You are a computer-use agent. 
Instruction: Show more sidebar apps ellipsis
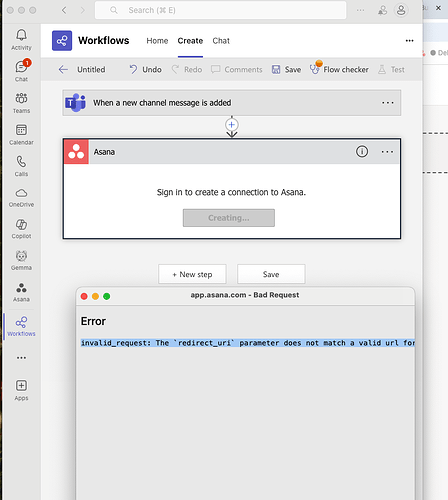coord(21,358)
